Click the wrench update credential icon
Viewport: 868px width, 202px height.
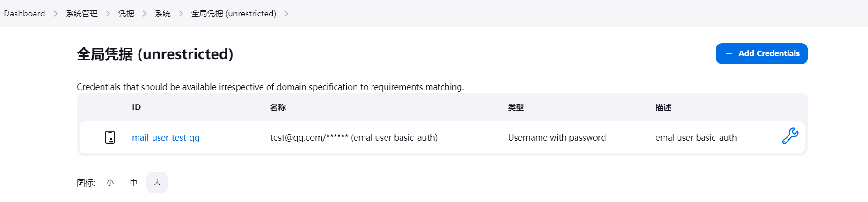pyautogui.click(x=790, y=136)
